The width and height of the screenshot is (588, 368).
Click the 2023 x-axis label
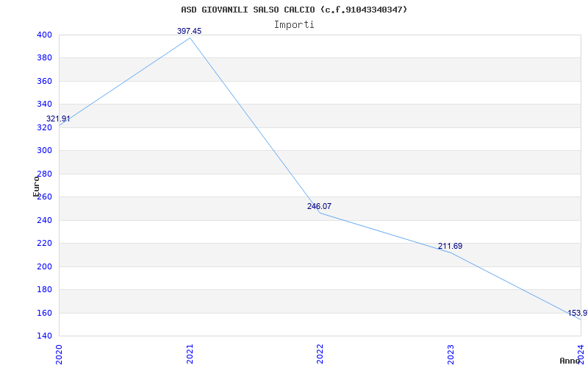pos(451,354)
